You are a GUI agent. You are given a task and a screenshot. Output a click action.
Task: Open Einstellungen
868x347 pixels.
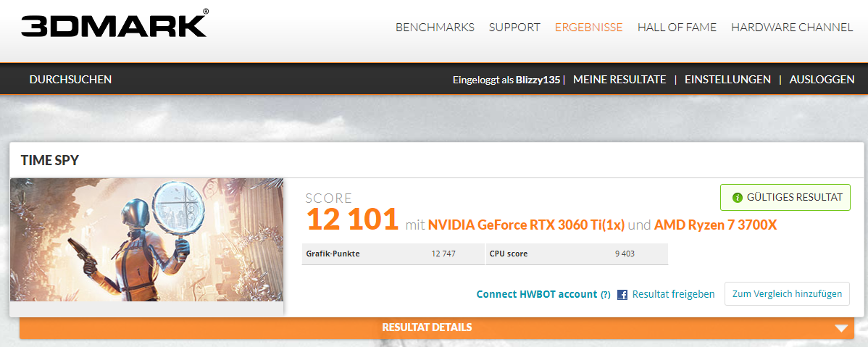(x=727, y=80)
